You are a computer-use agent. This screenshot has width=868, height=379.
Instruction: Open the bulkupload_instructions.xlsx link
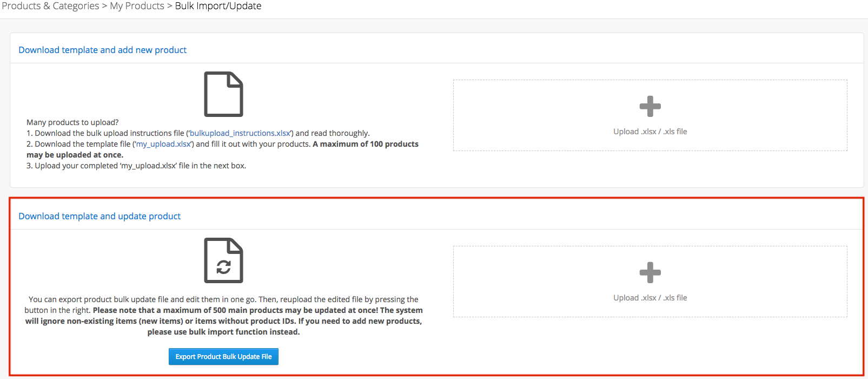point(240,133)
